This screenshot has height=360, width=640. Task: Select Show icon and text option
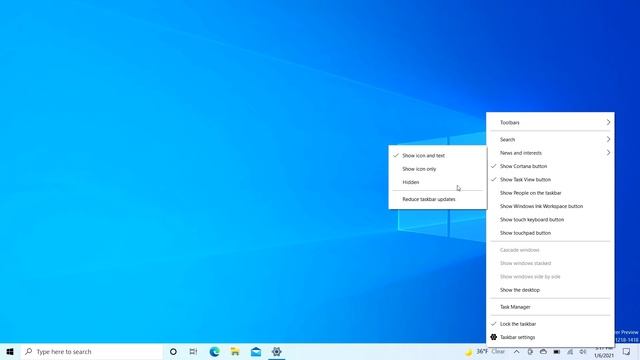(x=438, y=156)
